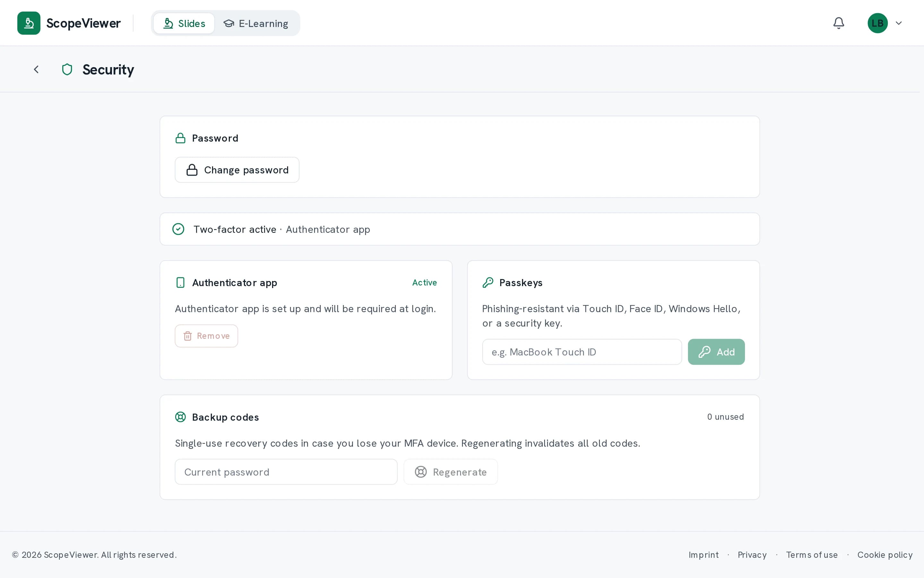Click the Change password button
This screenshot has height=578, width=924.
tap(237, 170)
